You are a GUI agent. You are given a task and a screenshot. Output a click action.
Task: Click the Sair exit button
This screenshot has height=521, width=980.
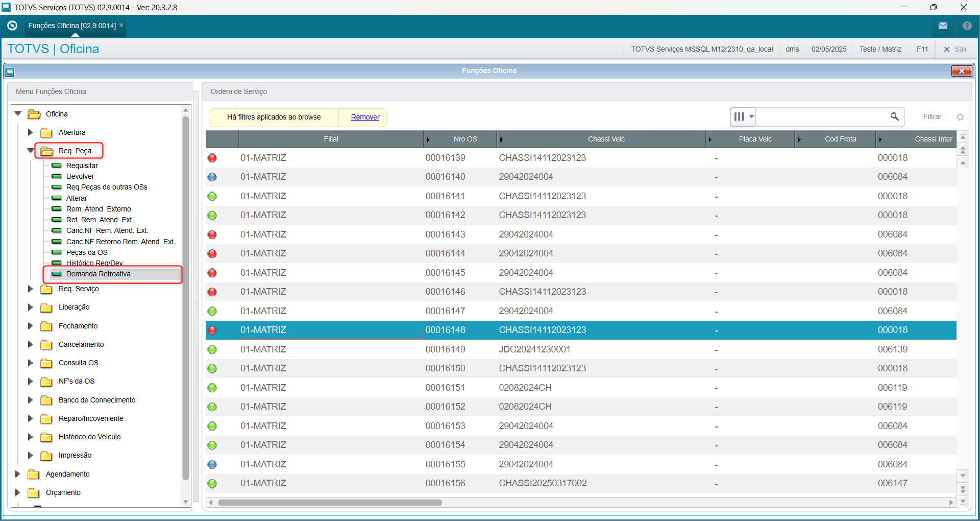[x=955, y=49]
